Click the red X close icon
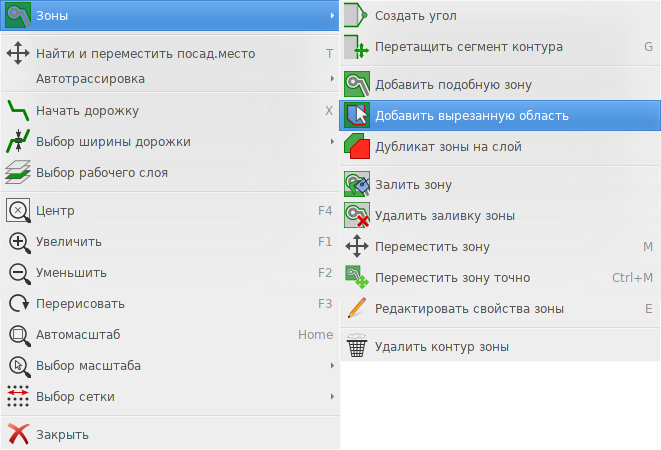Image resolution: width=661 pixels, height=450 pixels. click(x=18, y=434)
